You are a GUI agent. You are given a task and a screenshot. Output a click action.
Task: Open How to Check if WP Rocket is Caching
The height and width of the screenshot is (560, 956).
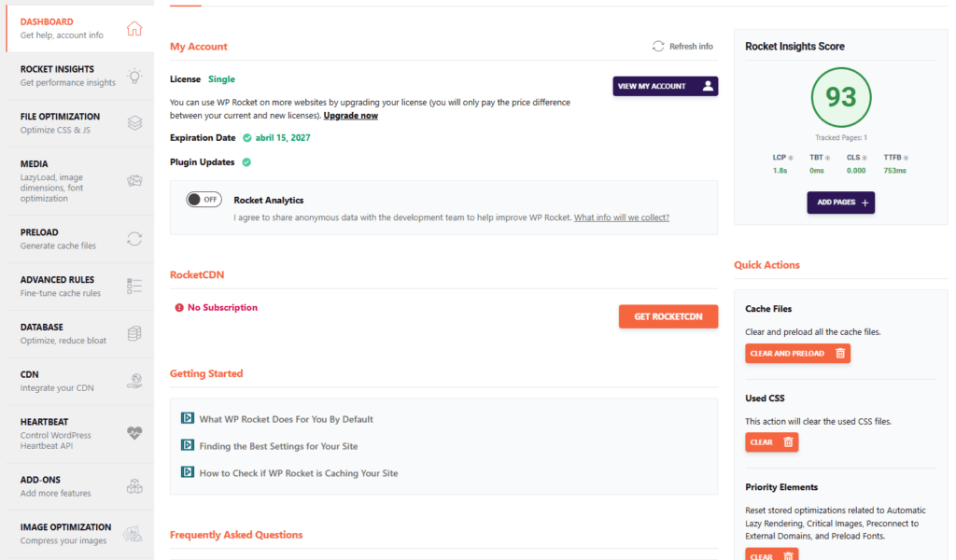(299, 473)
